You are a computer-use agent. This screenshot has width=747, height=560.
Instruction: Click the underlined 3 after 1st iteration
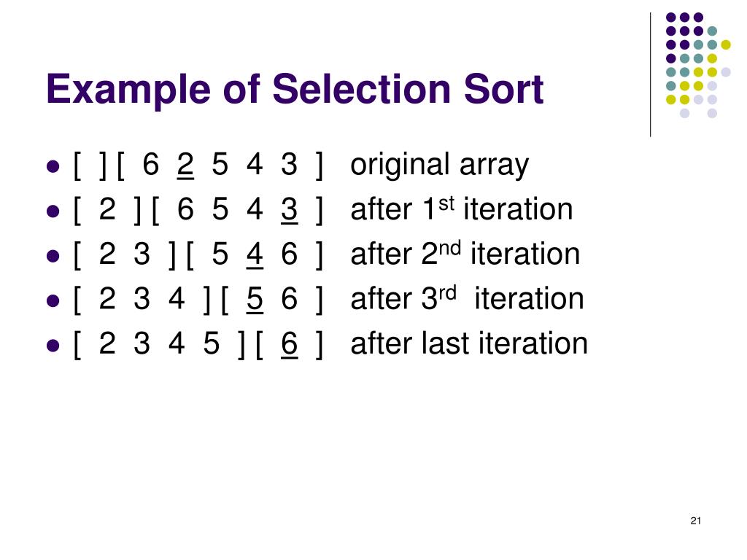pos(289,210)
